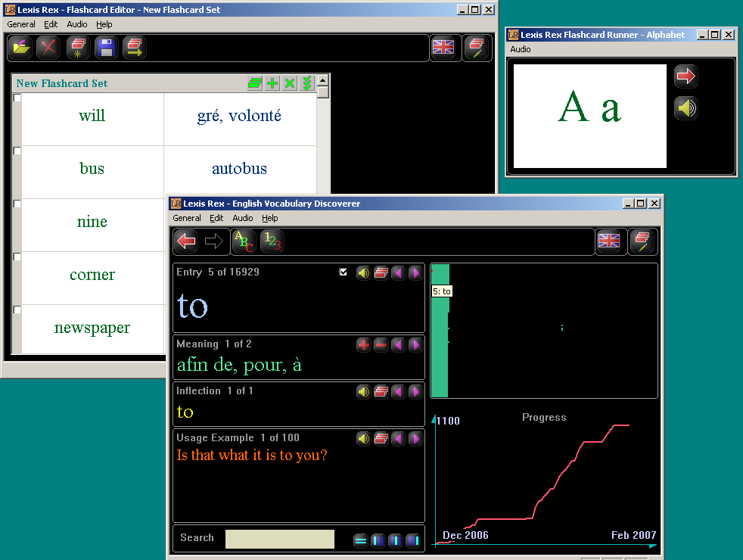
Task: Click the red X delete icon in editor toolbar
Action: (x=48, y=48)
